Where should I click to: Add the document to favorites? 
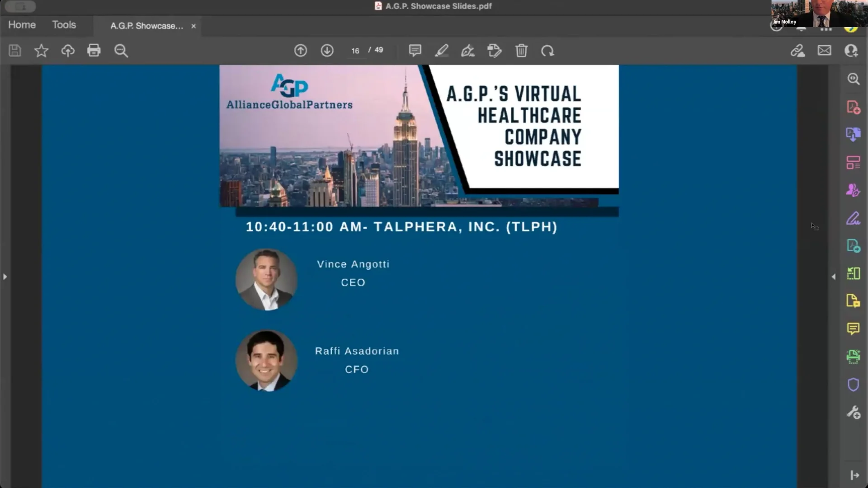coord(41,51)
